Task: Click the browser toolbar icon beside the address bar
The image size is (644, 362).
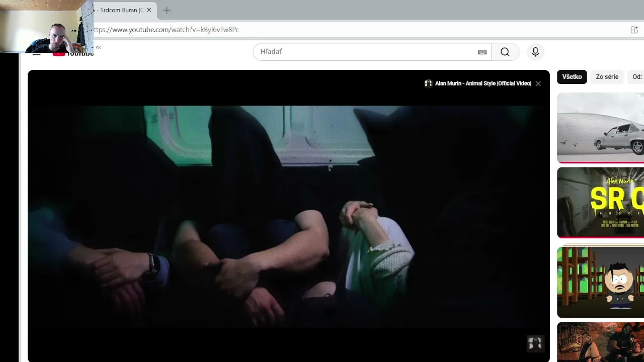Action: pyautogui.click(x=634, y=30)
